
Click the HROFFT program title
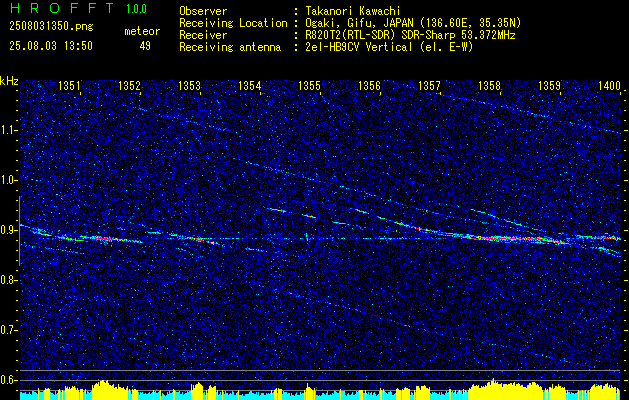pos(61,8)
